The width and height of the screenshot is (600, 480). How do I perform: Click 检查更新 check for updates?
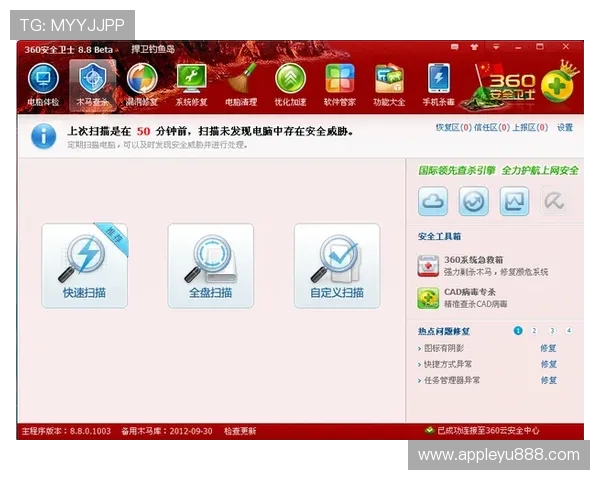click(240, 431)
